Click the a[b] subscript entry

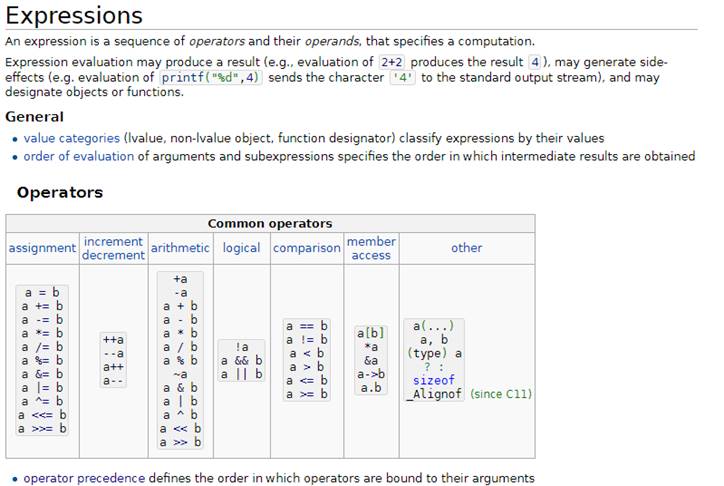click(370, 333)
